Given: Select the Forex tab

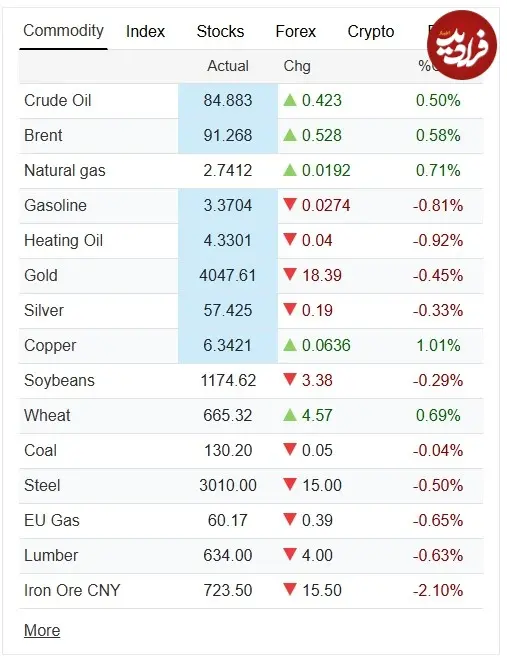Looking at the screenshot, I should click(x=296, y=32).
